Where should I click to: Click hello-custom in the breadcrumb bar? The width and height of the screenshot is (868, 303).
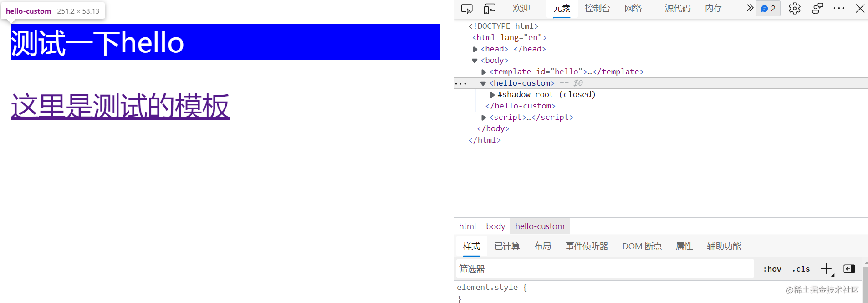tap(540, 226)
